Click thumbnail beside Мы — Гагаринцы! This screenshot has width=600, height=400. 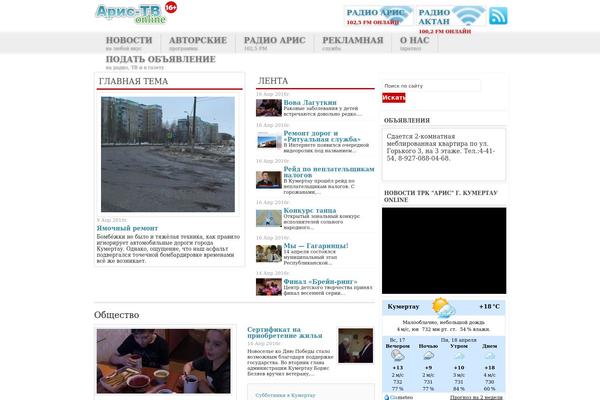(x=269, y=253)
